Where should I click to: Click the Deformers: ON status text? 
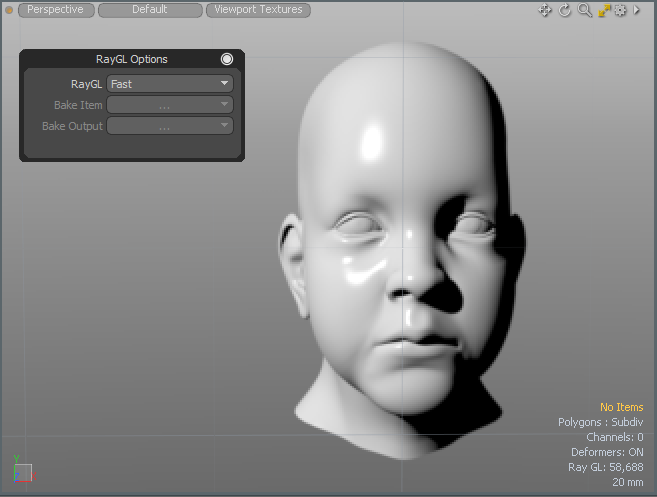coord(607,452)
